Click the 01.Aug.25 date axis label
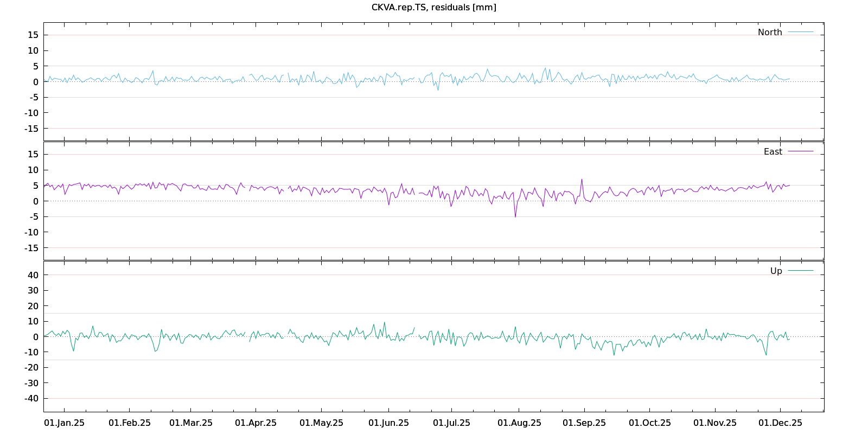Image resolution: width=868 pixels, height=434 pixels. tap(519, 423)
